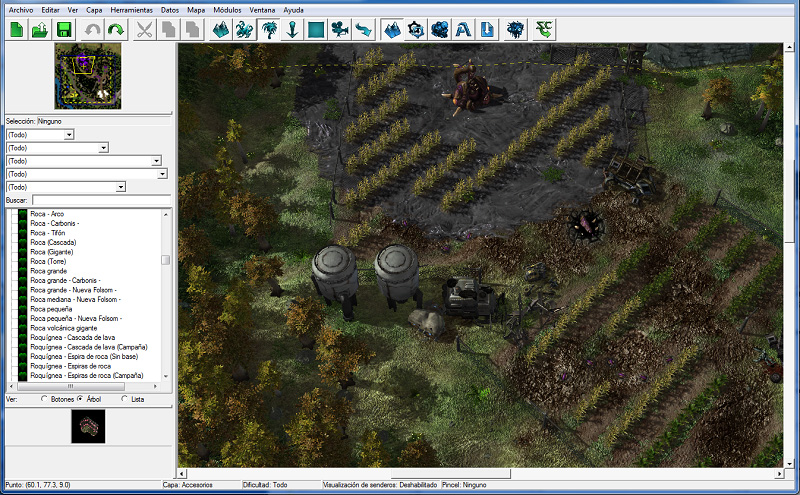Click the Test Document SC arrow icon

click(544, 30)
